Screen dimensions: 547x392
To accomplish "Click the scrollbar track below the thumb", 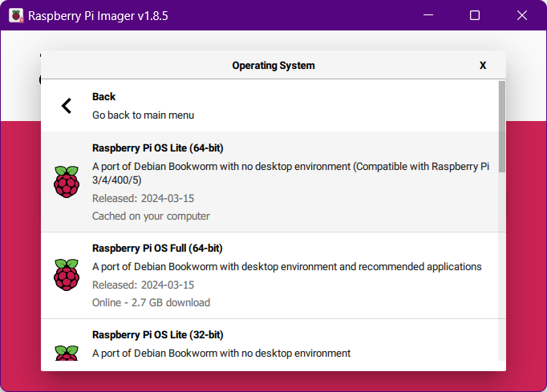I will point(502,266).
